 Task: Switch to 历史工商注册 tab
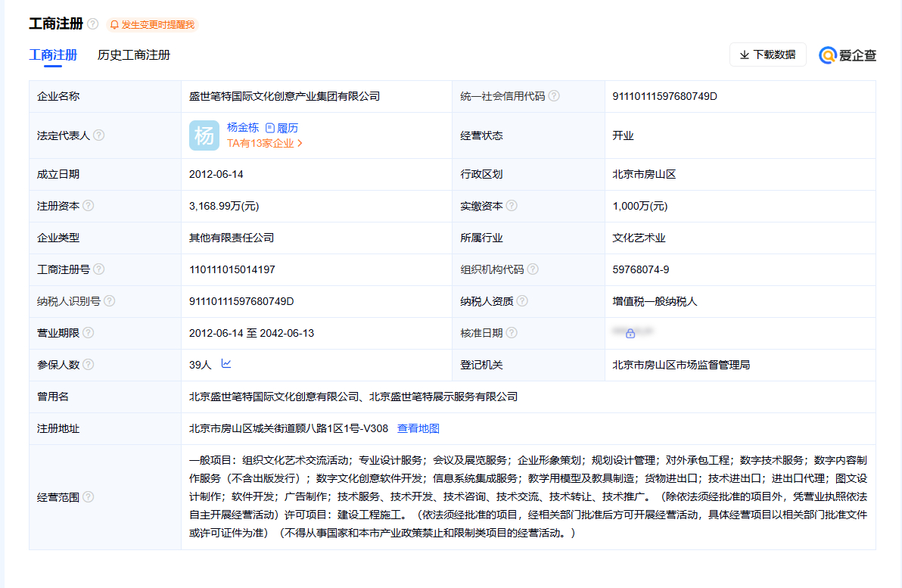[134, 55]
